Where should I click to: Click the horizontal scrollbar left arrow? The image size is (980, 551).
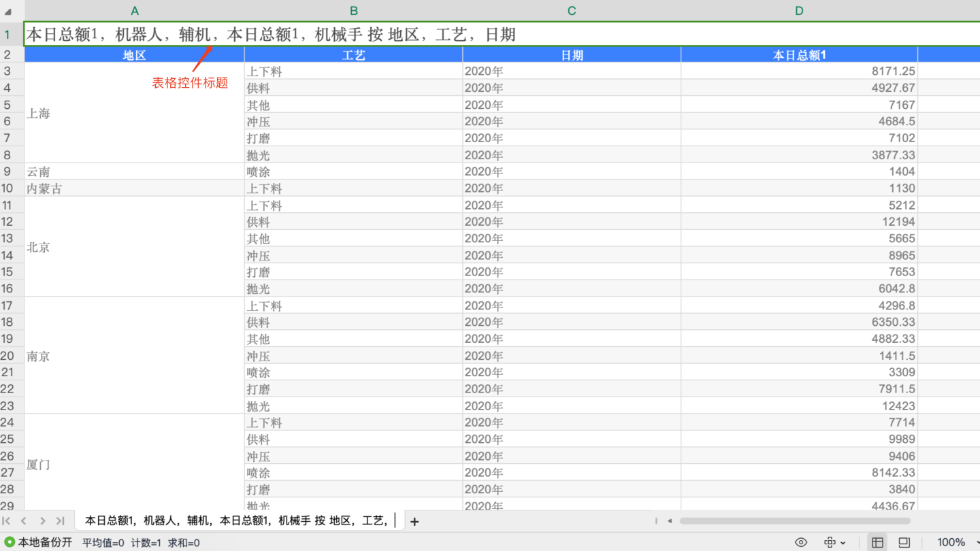[x=670, y=521]
